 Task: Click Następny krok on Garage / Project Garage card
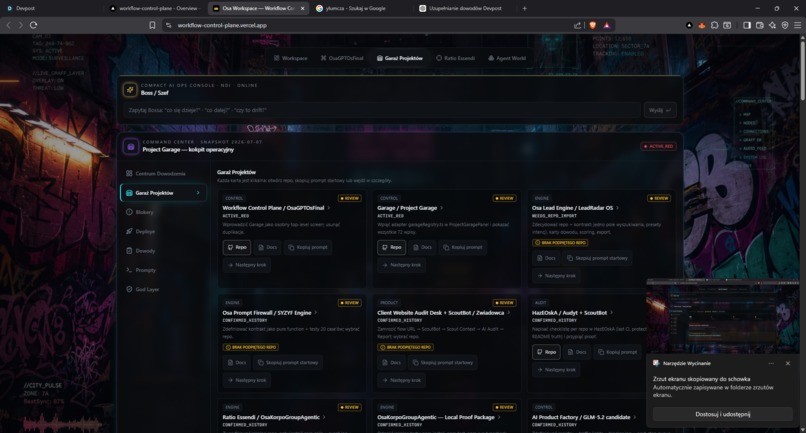point(401,265)
